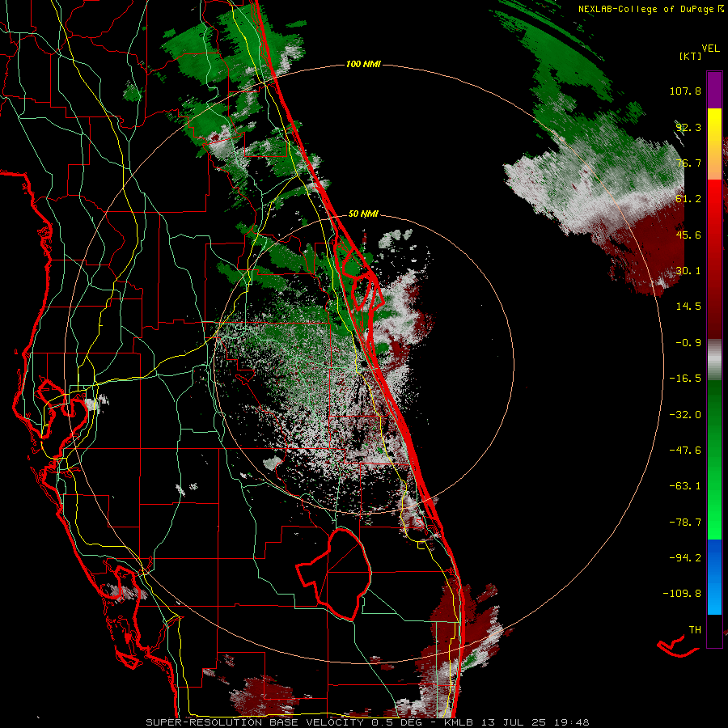Click the VEL legend heading
Viewport: 728px width, 728px height.
pyautogui.click(x=710, y=49)
